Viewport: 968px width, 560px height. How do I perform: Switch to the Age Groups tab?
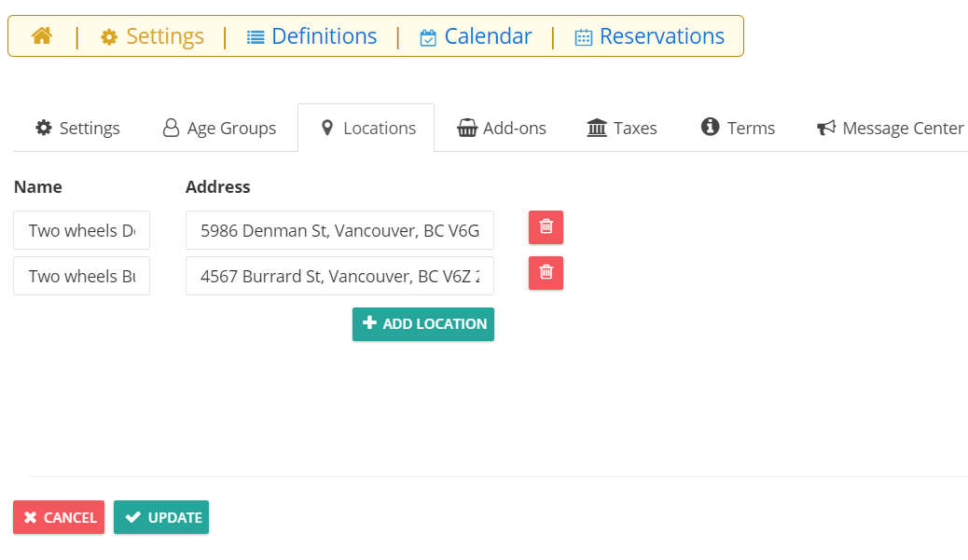click(x=219, y=129)
